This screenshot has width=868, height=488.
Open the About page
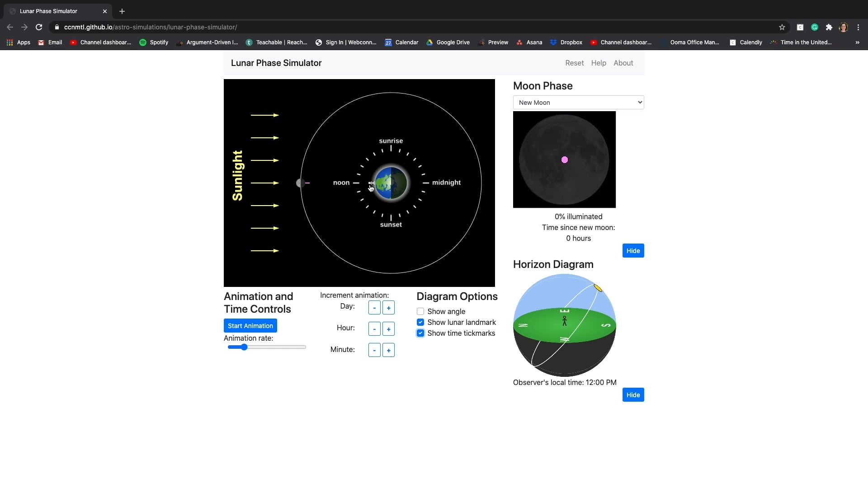(x=623, y=63)
